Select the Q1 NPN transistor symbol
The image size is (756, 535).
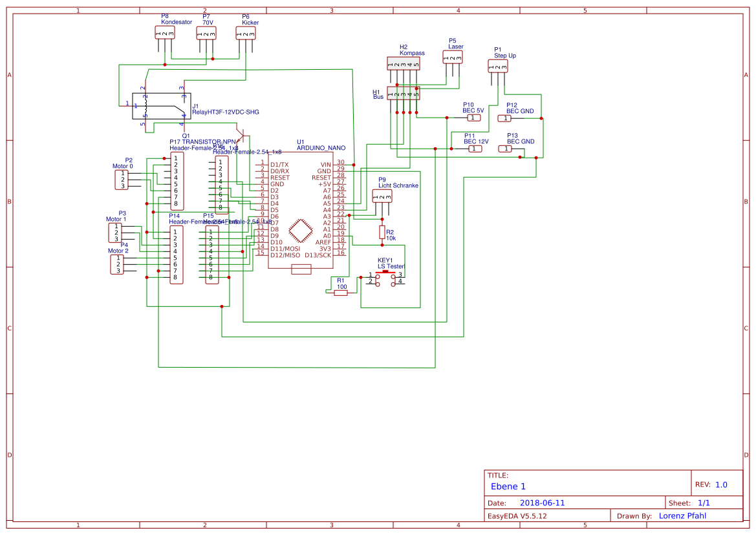point(241,138)
